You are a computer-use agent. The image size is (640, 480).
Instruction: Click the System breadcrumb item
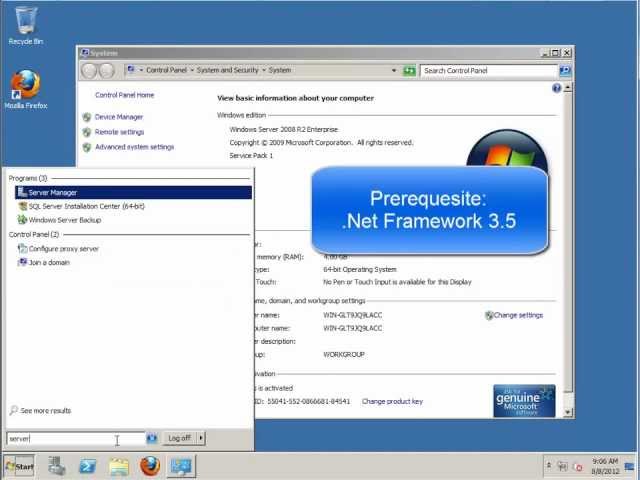click(280, 70)
